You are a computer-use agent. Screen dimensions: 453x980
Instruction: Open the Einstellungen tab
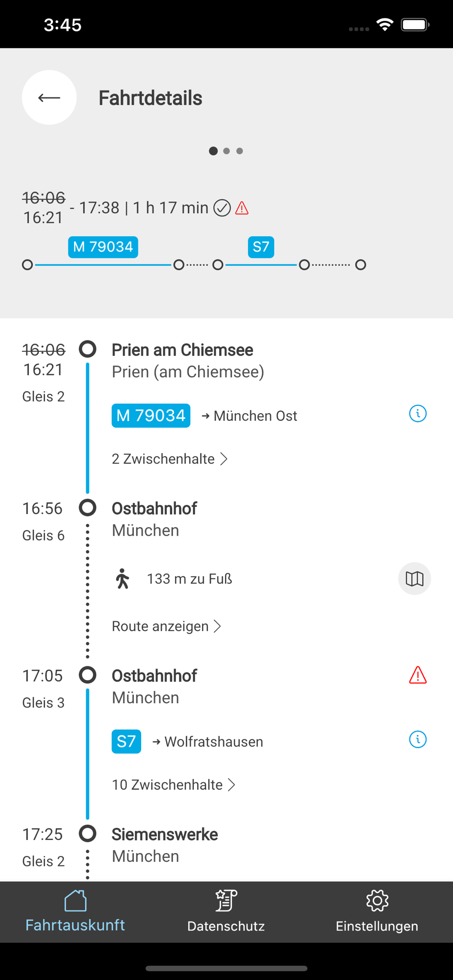click(377, 911)
